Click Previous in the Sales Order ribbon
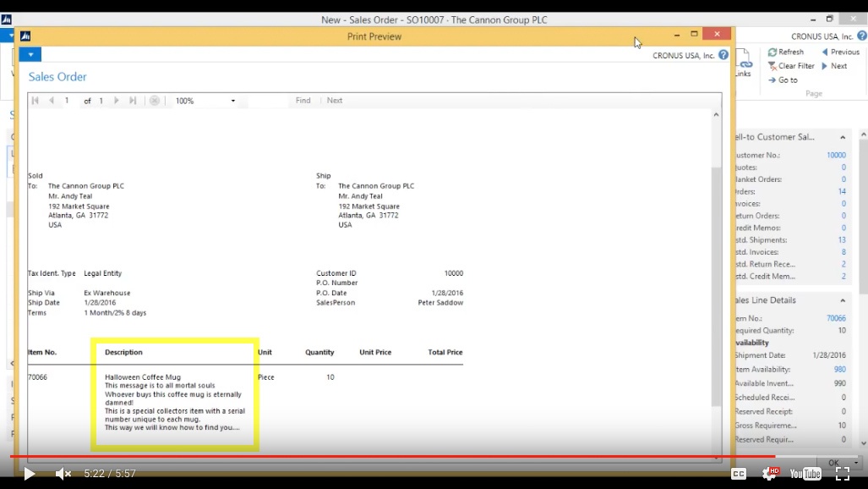Screen dimensions: 868x489 [840, 52]
